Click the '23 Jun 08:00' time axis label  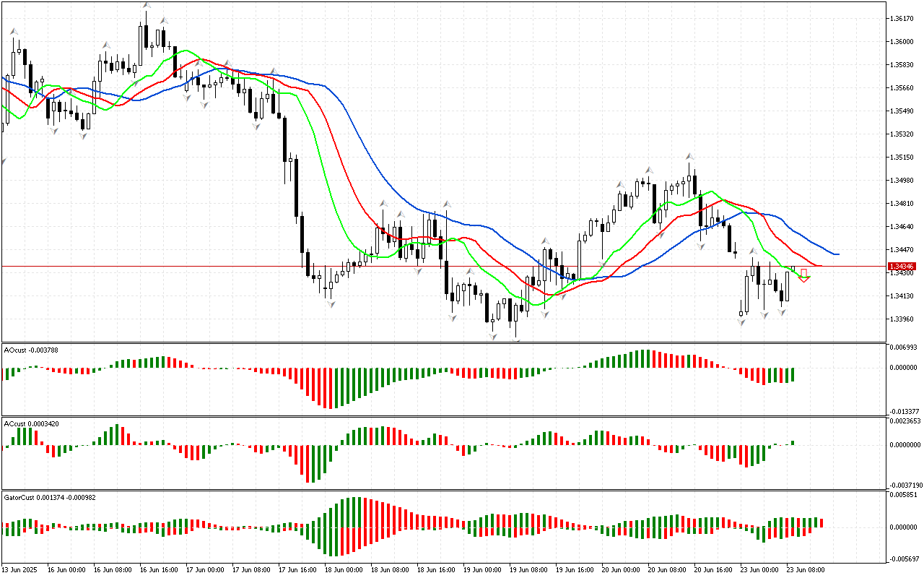806,569
